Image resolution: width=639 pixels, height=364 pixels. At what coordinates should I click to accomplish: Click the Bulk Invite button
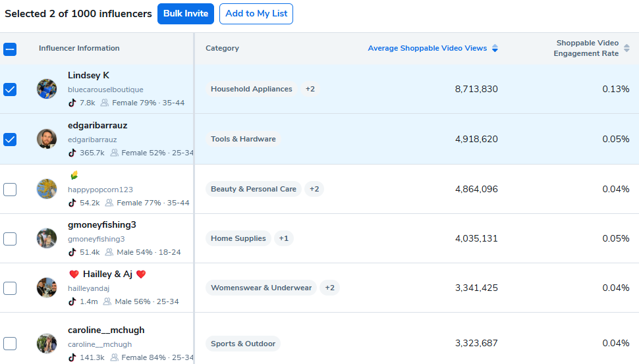pyautogui.click(x=186, y=14)
